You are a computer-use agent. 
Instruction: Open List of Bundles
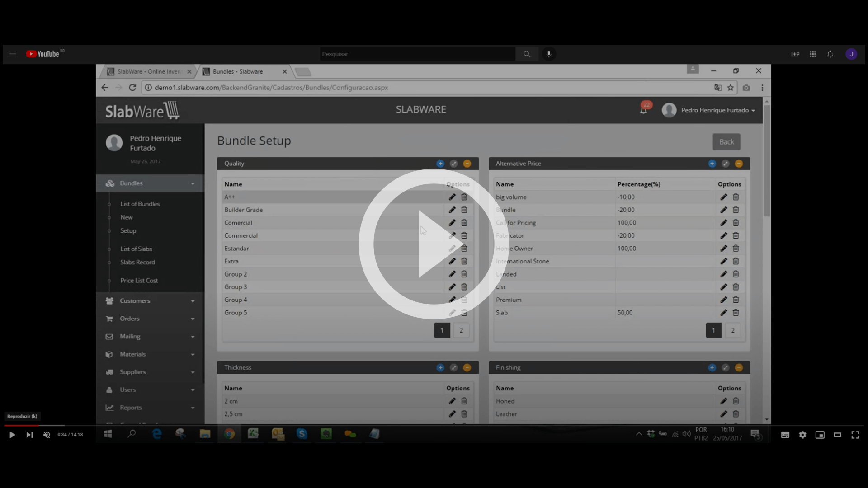140,204
